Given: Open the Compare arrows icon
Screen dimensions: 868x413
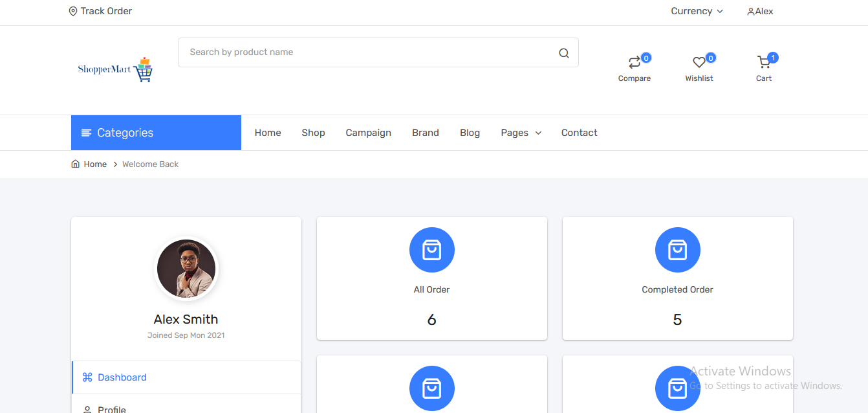Looking at the screenshot, I should (x=635, y=63).
